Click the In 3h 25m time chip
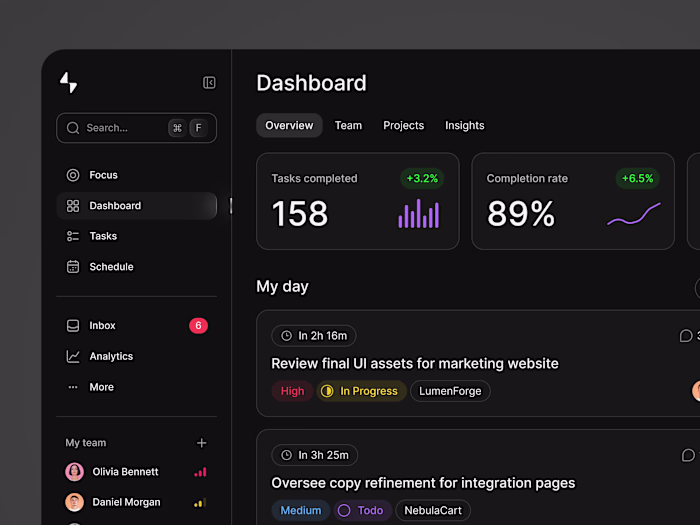 [315, 455]
